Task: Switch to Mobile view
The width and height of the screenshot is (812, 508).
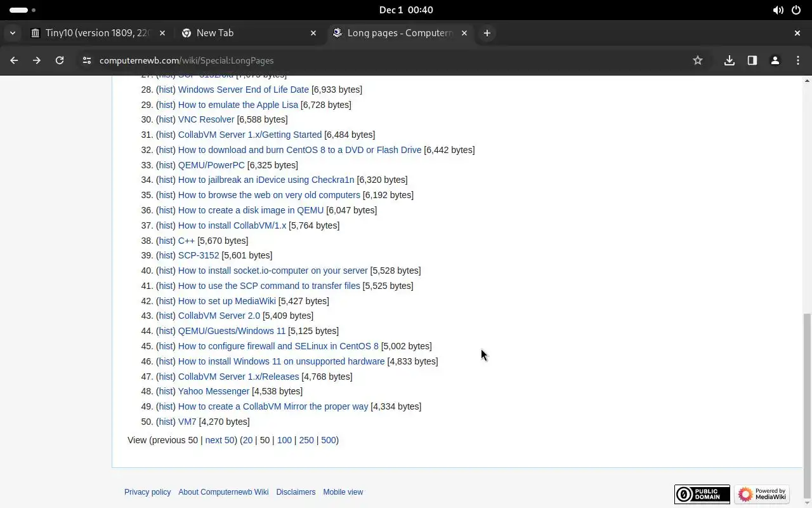Action: [343, 492]
